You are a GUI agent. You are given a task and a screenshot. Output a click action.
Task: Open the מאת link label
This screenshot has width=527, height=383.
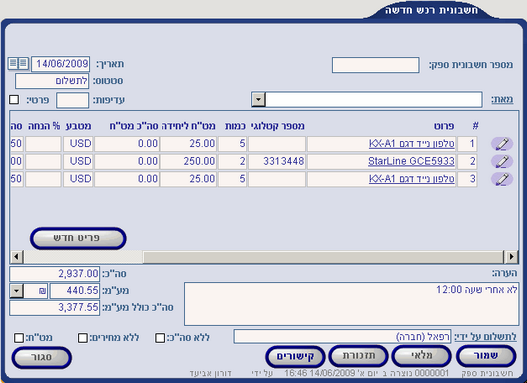pos(502,100)
